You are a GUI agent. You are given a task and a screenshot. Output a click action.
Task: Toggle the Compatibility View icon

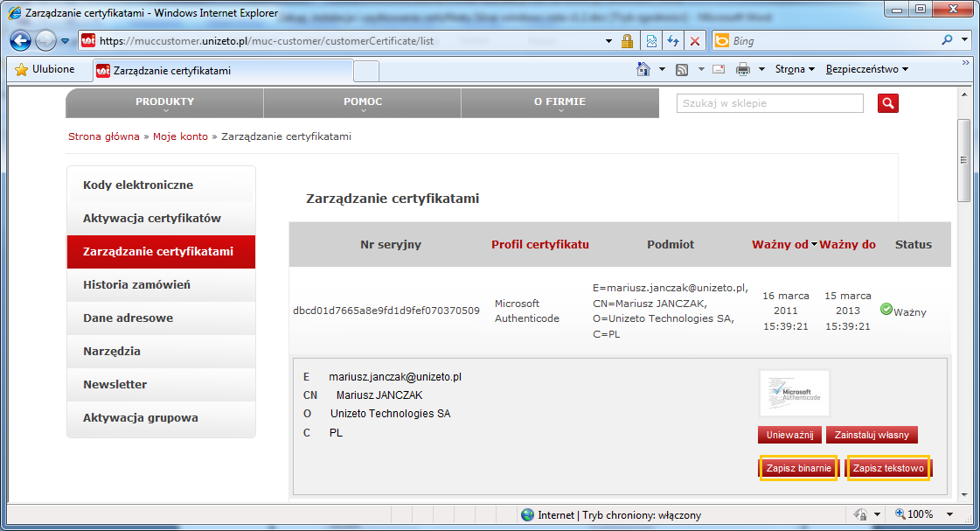point(651,41)
